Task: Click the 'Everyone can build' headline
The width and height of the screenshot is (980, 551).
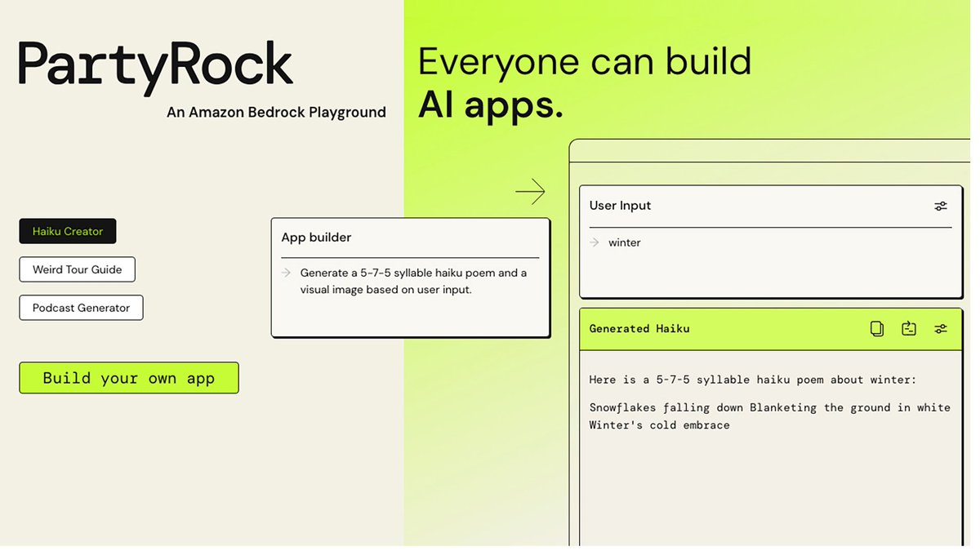Action: [x=585, y=62]
